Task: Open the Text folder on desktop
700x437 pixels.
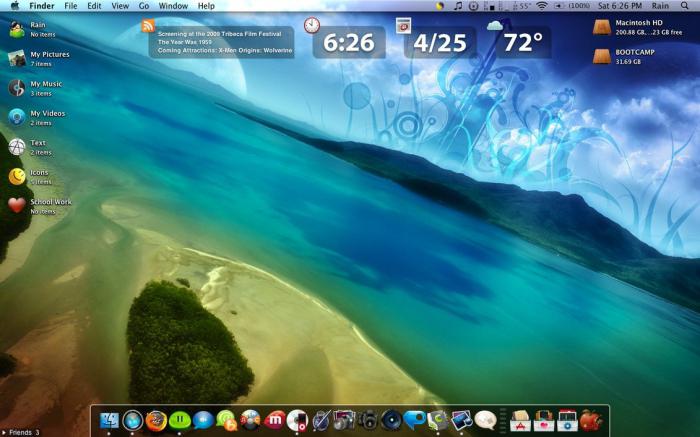Action: tap(17, 147)
